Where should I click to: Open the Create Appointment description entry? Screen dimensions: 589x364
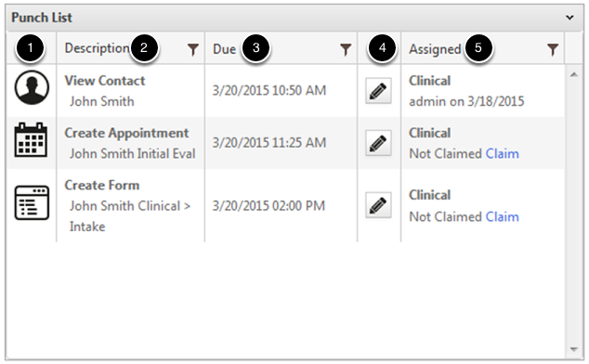click(x=130, y=143)
